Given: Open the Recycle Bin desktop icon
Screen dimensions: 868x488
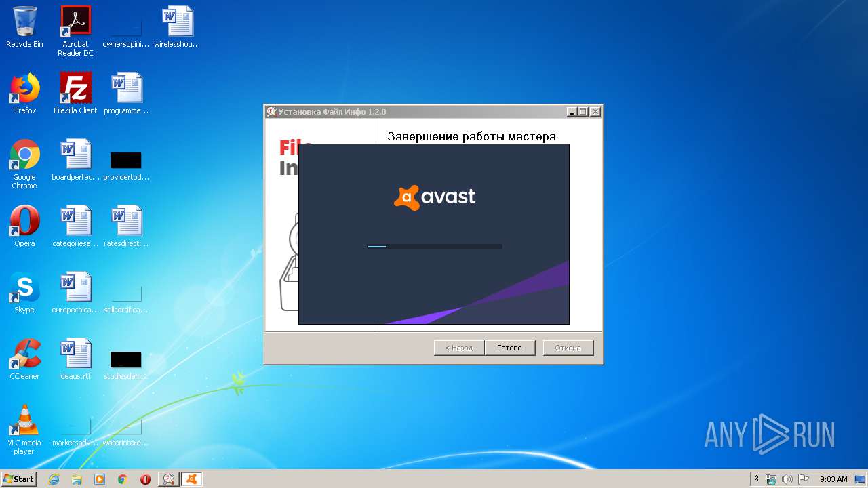Looking at the screenshot, I should click(24, 27).
